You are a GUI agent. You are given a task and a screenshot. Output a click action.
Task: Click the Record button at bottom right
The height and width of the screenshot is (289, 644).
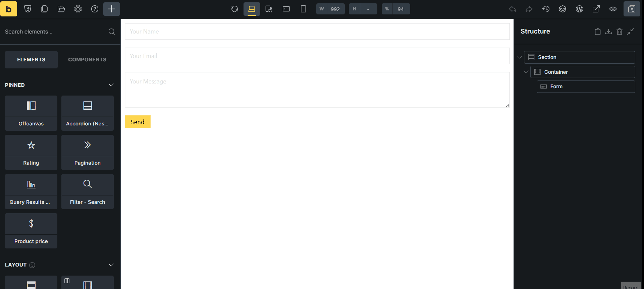point(631,286)
